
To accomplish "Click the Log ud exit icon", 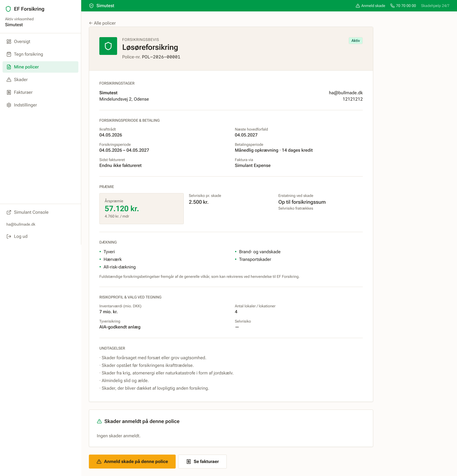I will click(x=9, y=236).
